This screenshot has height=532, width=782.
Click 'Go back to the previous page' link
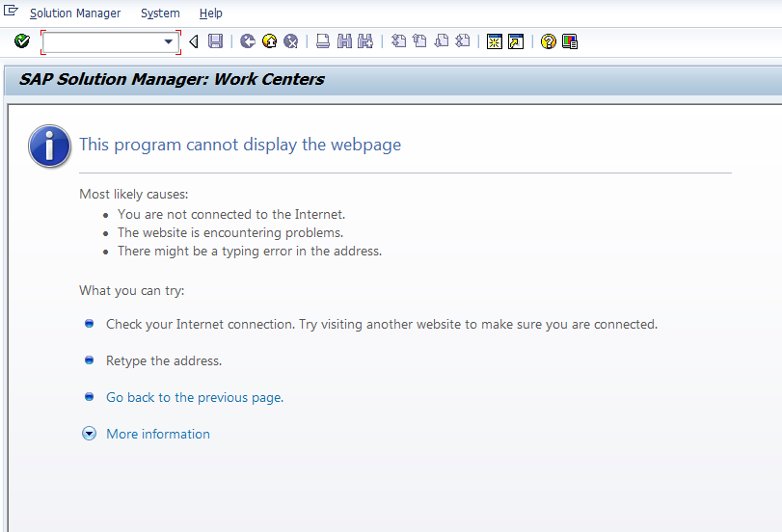pos(195,397)
